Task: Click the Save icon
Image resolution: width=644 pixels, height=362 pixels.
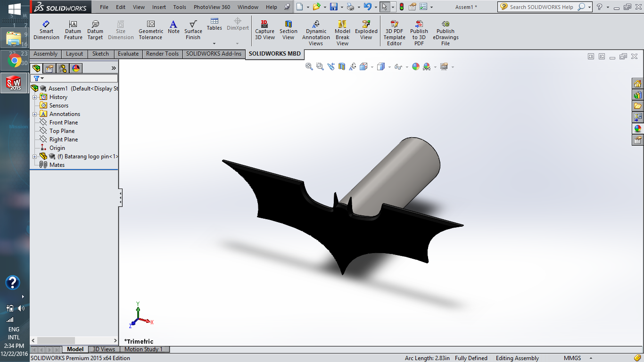Action: (333, 7)
